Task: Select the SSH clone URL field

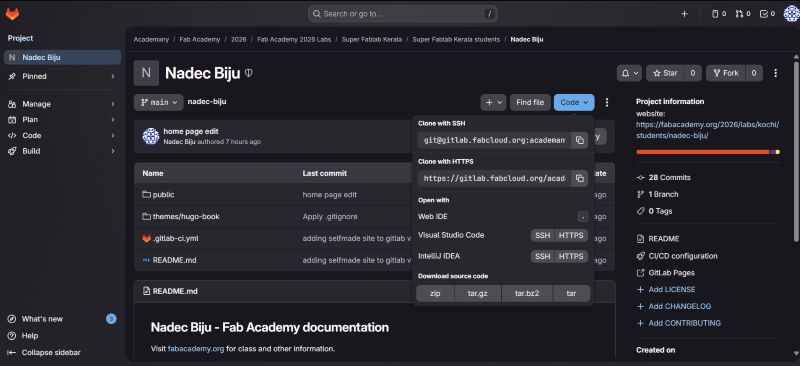Action: (494, 140)
